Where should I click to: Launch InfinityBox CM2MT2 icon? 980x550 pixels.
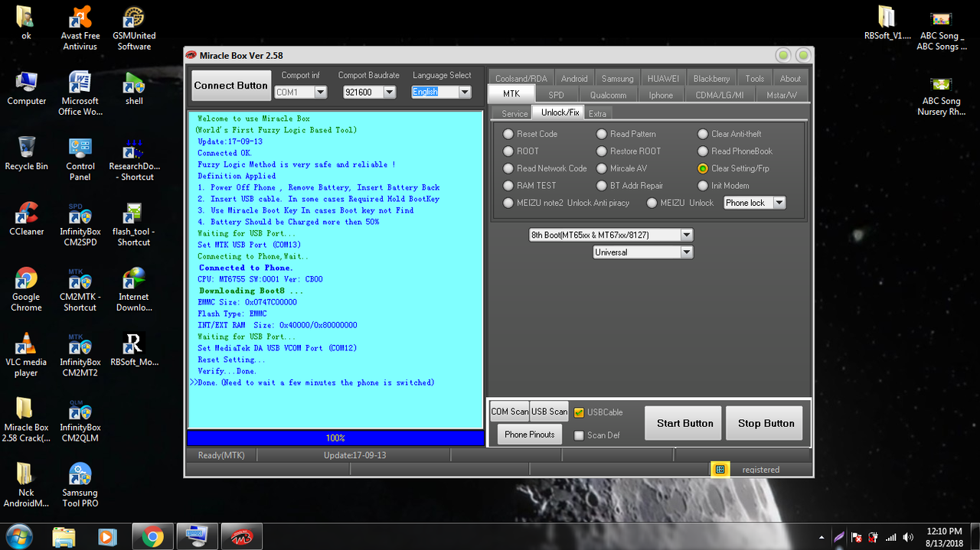pos(80,355)
